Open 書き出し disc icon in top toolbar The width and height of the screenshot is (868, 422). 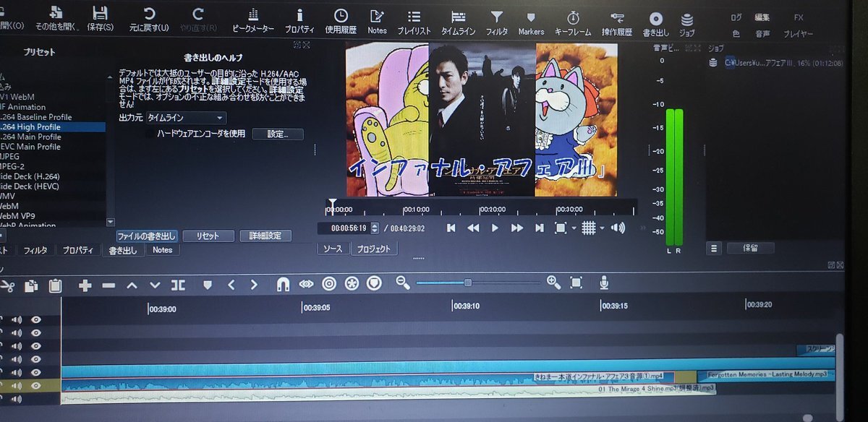point(656,24)
